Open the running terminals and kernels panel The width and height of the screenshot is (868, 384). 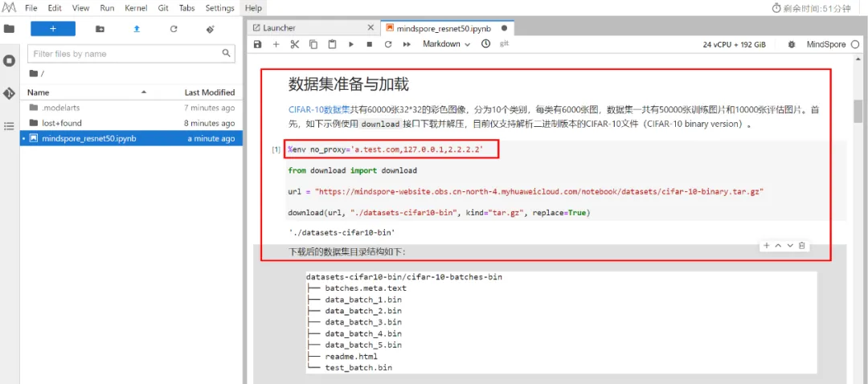point(10,61)
